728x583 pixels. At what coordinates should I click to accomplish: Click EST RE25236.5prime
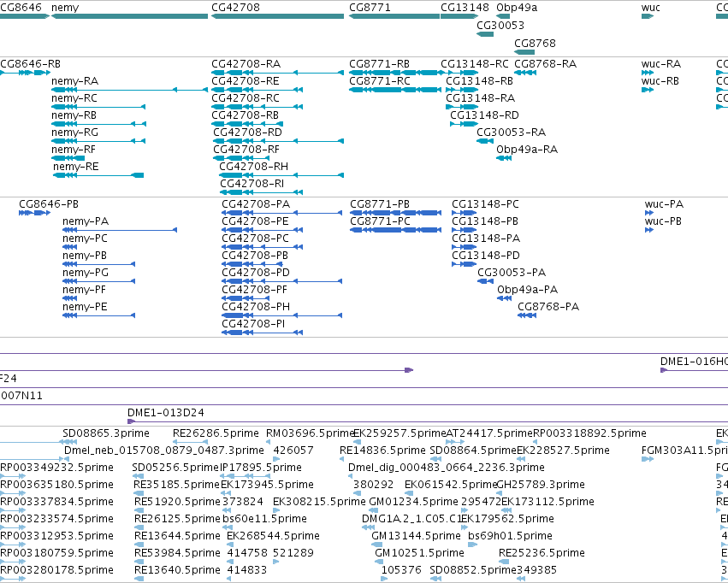tap(542, 553)
